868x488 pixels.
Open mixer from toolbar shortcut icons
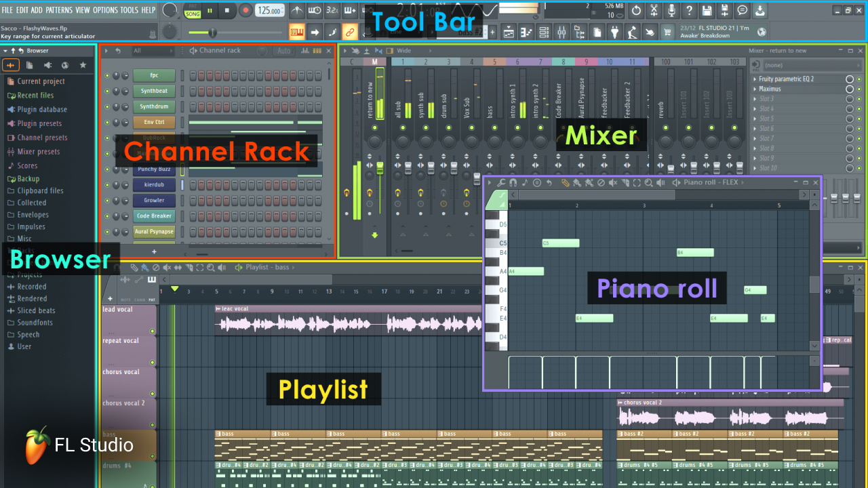point(562,32)
